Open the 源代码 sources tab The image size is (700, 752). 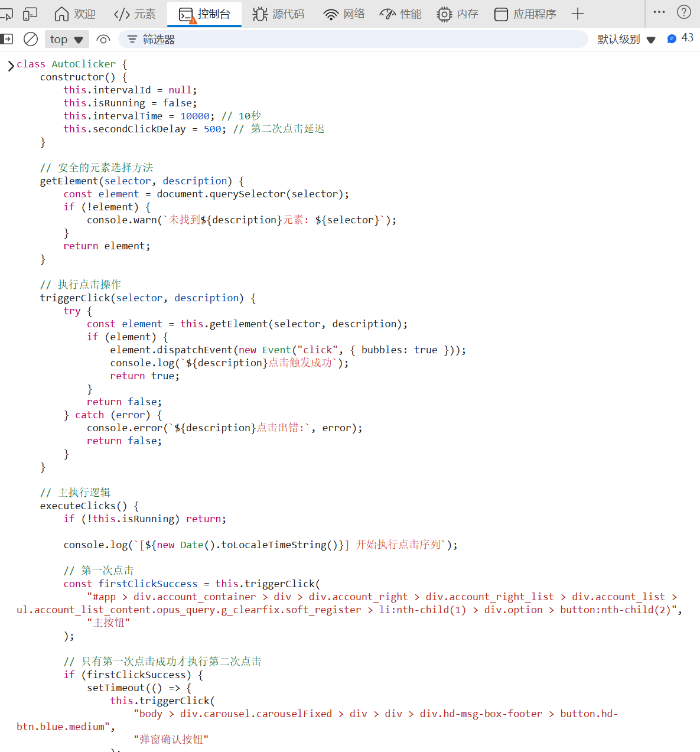(x=278, y=14)
